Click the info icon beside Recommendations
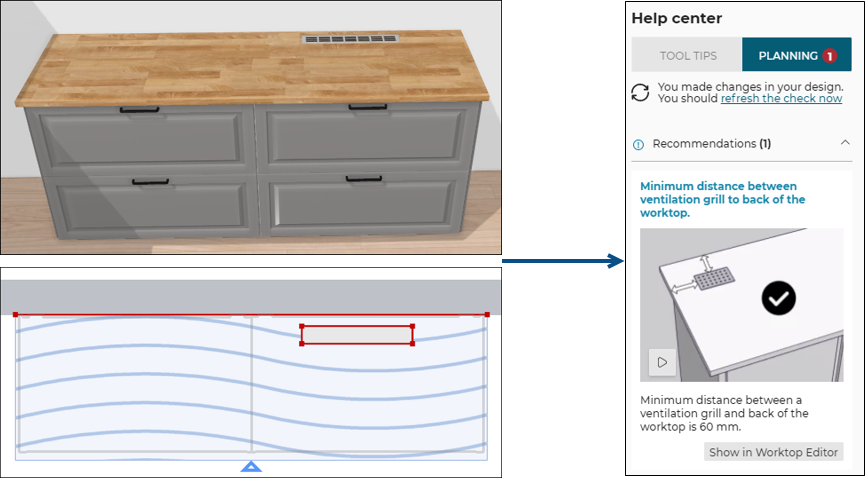This screenshot has height=478, width=865. click(x=639, y=144)
